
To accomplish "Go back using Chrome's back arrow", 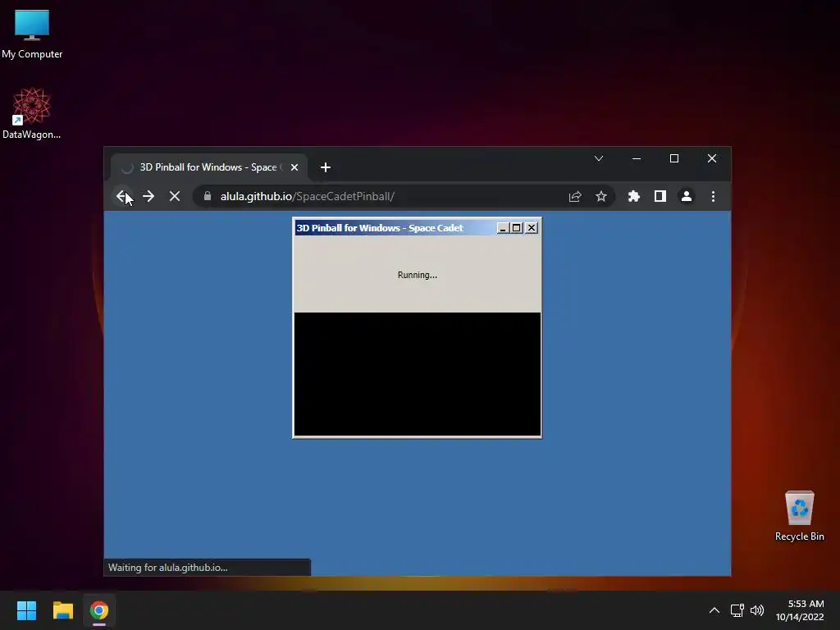I will pyautogui.click(x=122, y=197).
